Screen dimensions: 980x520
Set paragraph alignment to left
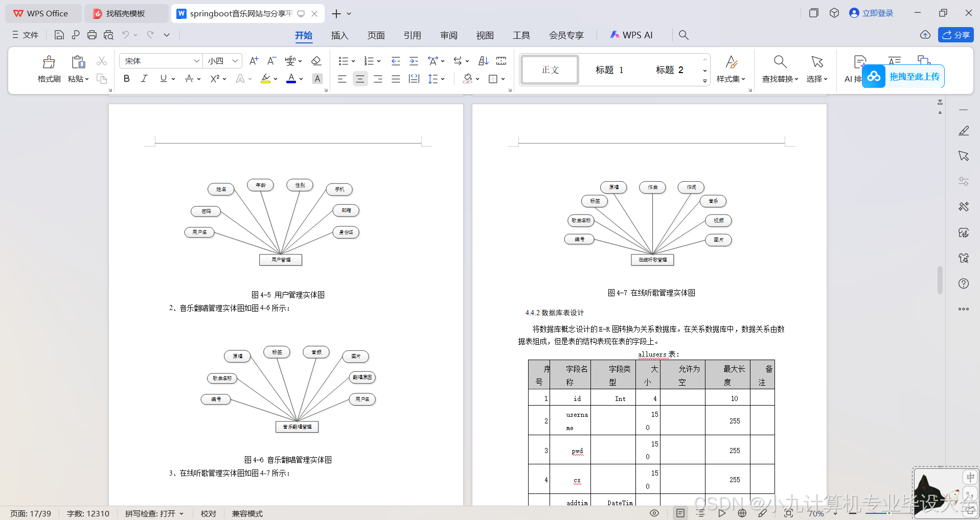click(342, 79)
